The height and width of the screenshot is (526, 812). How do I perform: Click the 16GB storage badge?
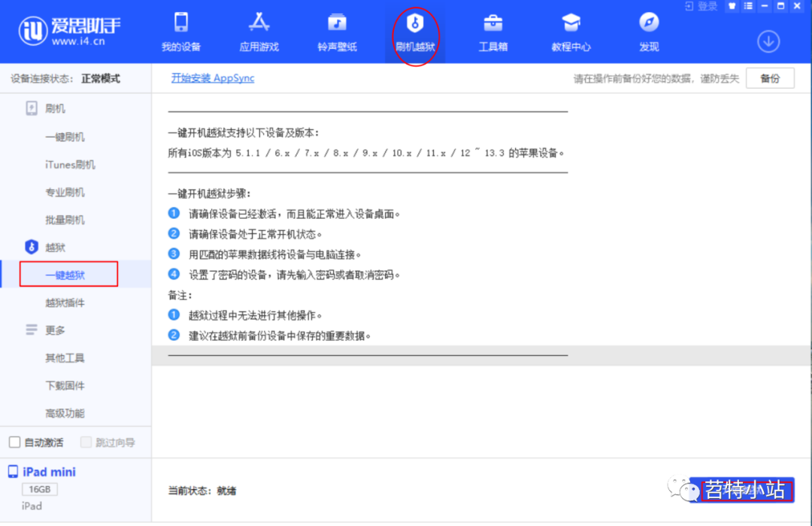point(40,489)
